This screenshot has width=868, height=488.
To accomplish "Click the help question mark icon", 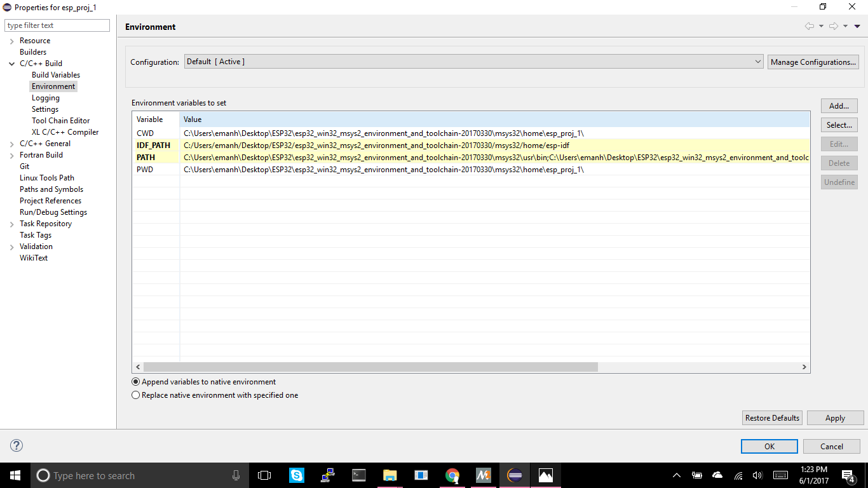I will (x=17, y=445).
